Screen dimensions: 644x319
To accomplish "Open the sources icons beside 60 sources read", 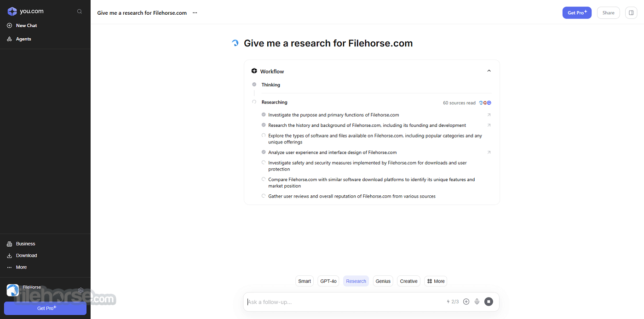I will 485,103.
